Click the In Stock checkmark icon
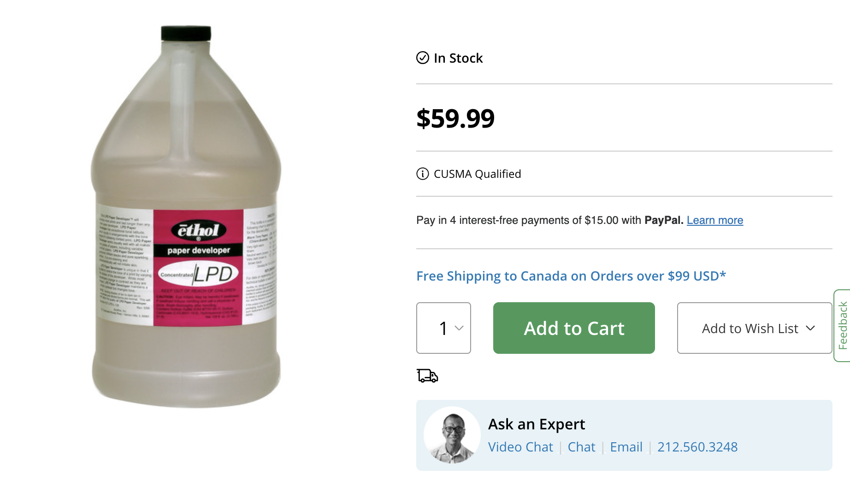Screen dimensions: 850x504 click(x=422, y=58)
